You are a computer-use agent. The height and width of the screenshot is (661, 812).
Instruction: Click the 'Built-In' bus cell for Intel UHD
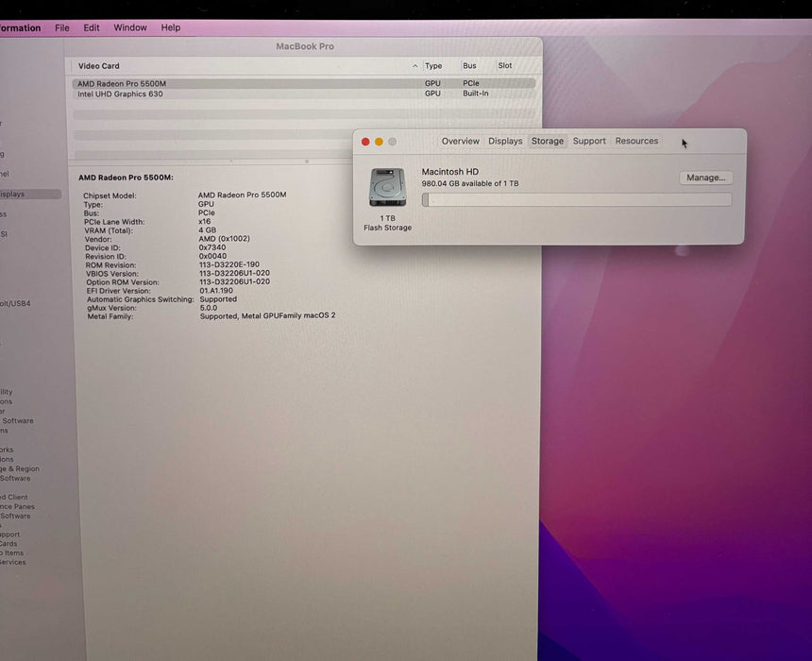[x=475, y=93]
